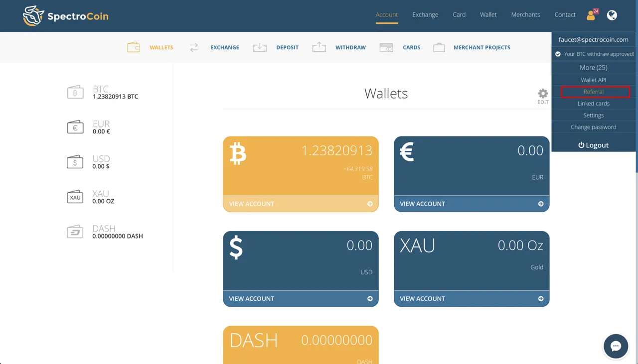Switch to the CARDS tab
638x364 pixels.
[x=412, y=47]
